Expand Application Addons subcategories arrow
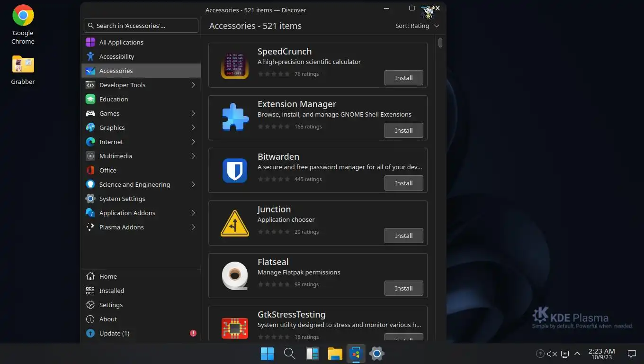The height and width of the screenshot is (364, 644). pyautogui.click(x=193, y=213)
